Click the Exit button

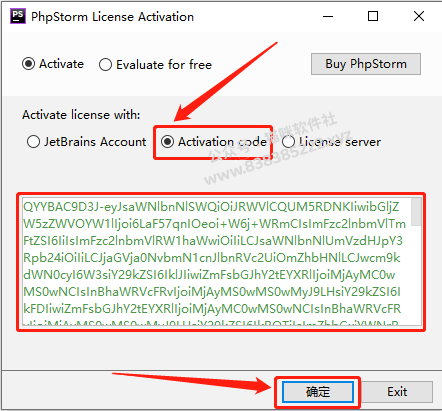click(x=397, y=392)
